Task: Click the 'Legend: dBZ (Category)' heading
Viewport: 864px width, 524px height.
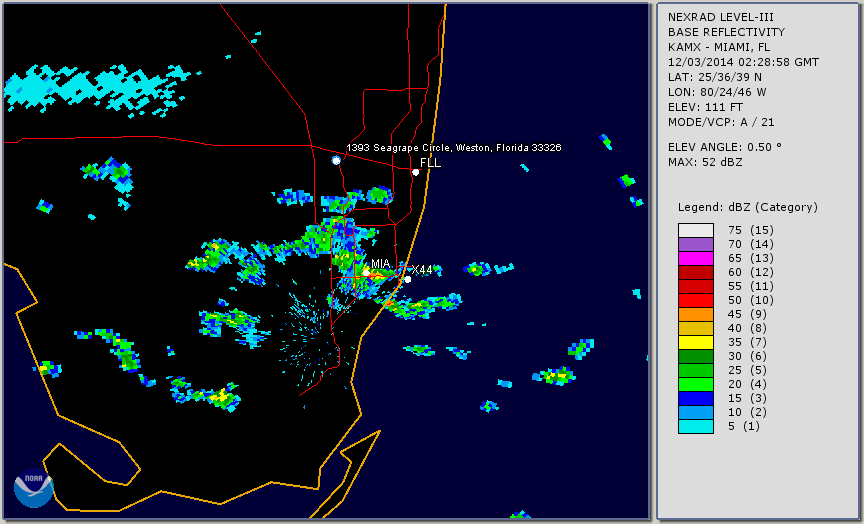Action: click(748, 207)
